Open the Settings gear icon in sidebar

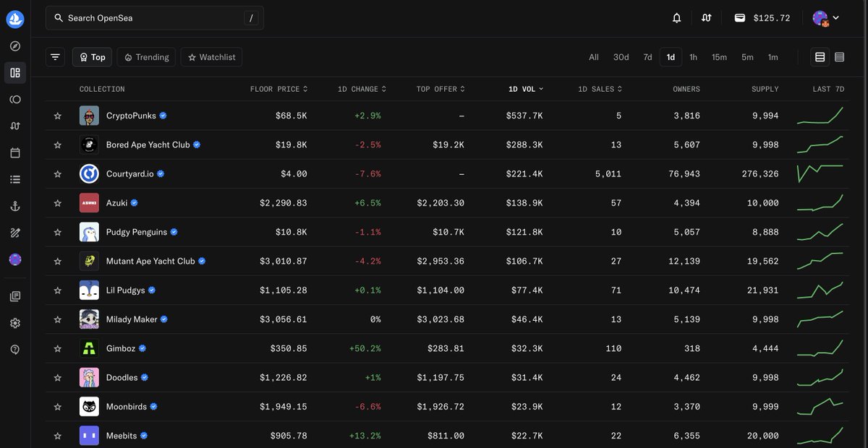(x=15, y=323)
